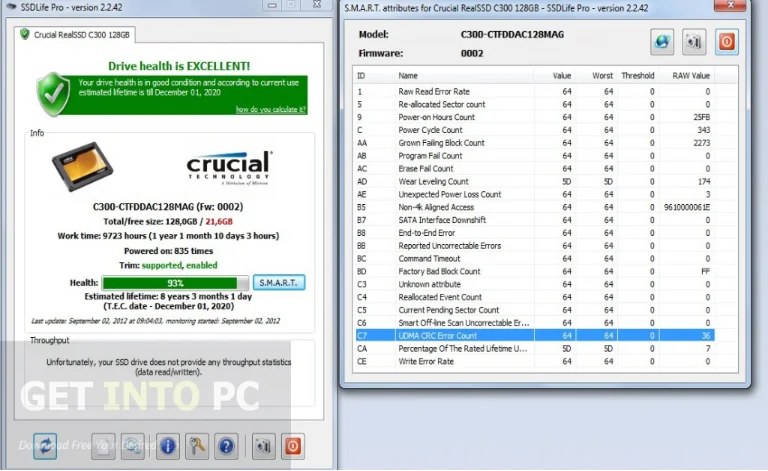This screenshot has width=768, height=471.
Task: Click the blue question mark help icon
Action: (x=227, y=446)
